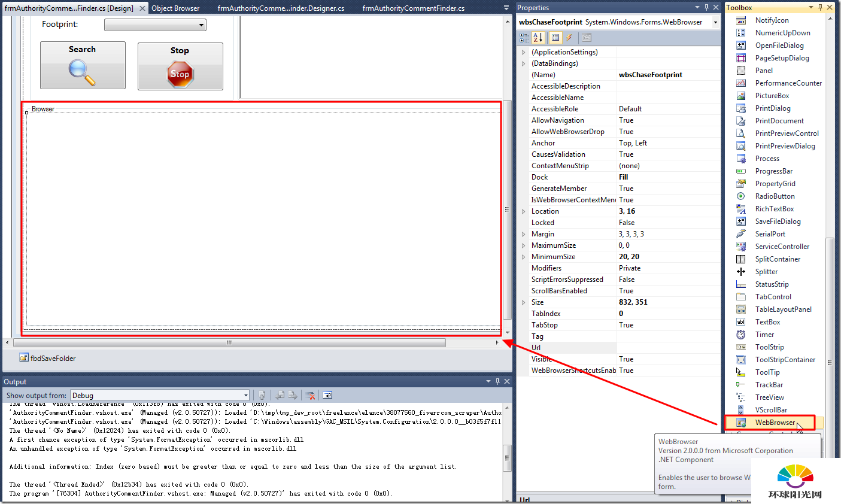Screen dimensions: 841x504
Task: Open Properties window position menu arrow
Action: pyautogui.click(x=697, y=7)
